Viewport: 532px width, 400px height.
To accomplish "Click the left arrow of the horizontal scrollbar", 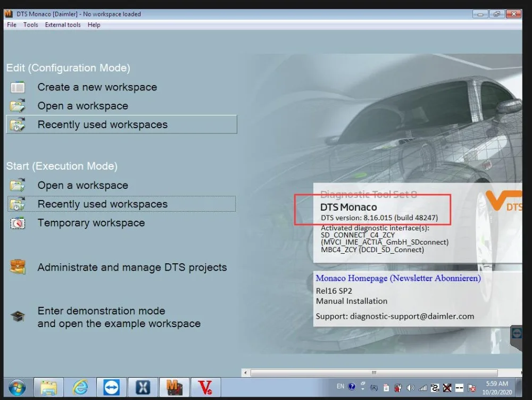I will [x=245, y=373].
